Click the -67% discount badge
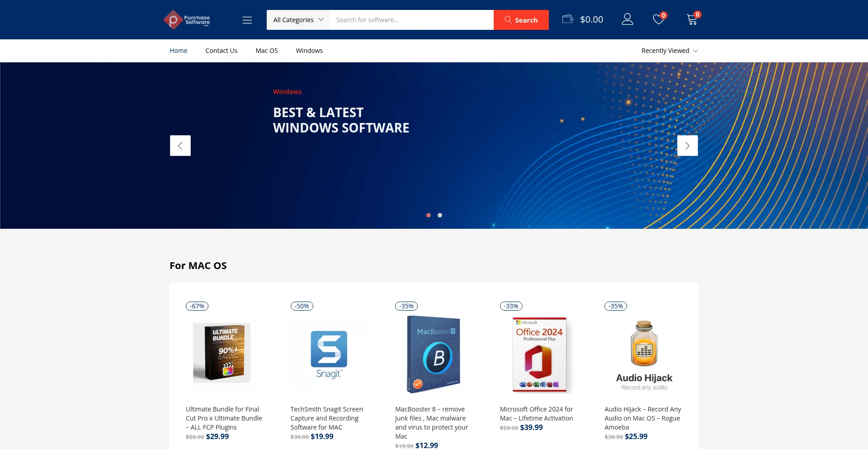 pyautogui.click(x=197, y=306)
